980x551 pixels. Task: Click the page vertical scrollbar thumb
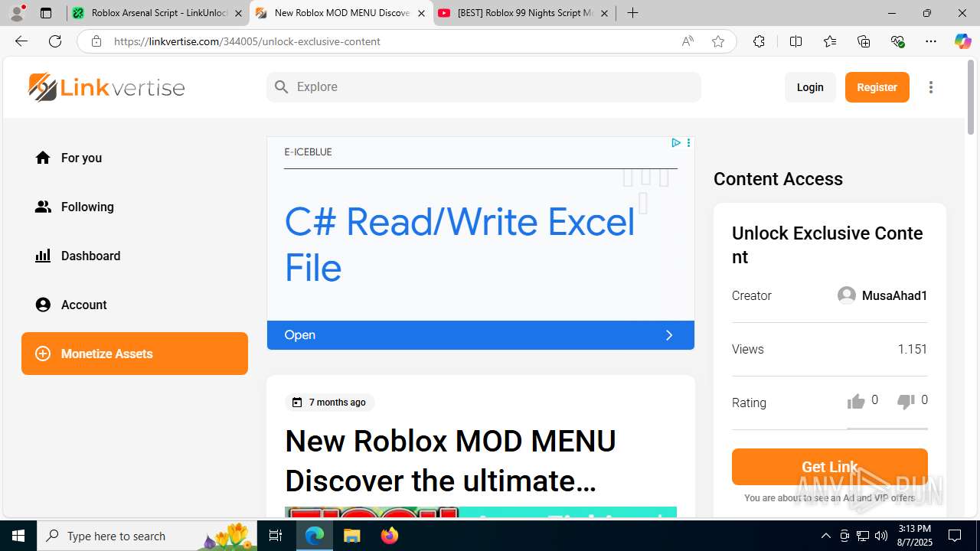[972, 97]
